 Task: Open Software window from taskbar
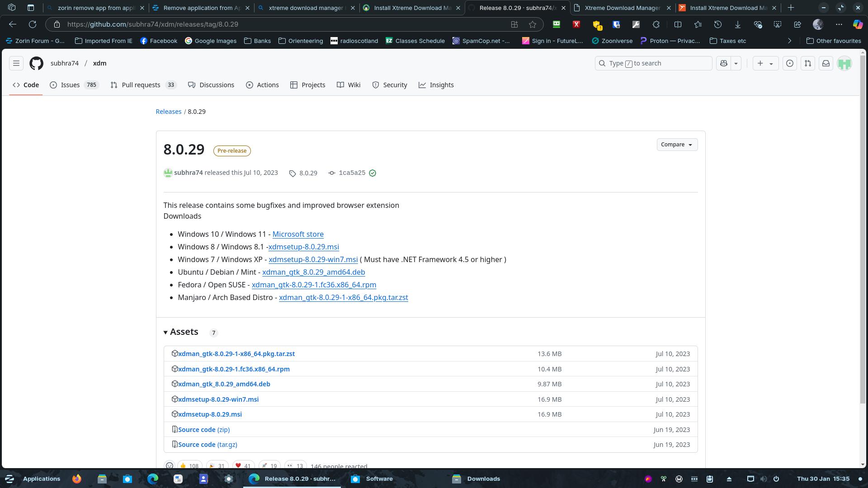pyautogui.click(x=372, y=479)
